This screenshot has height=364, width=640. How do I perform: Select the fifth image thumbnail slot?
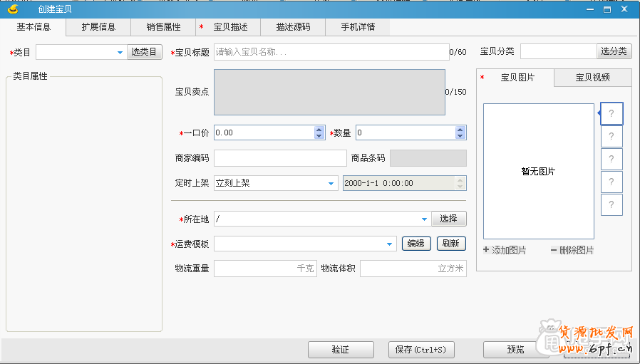coord(611,204)
